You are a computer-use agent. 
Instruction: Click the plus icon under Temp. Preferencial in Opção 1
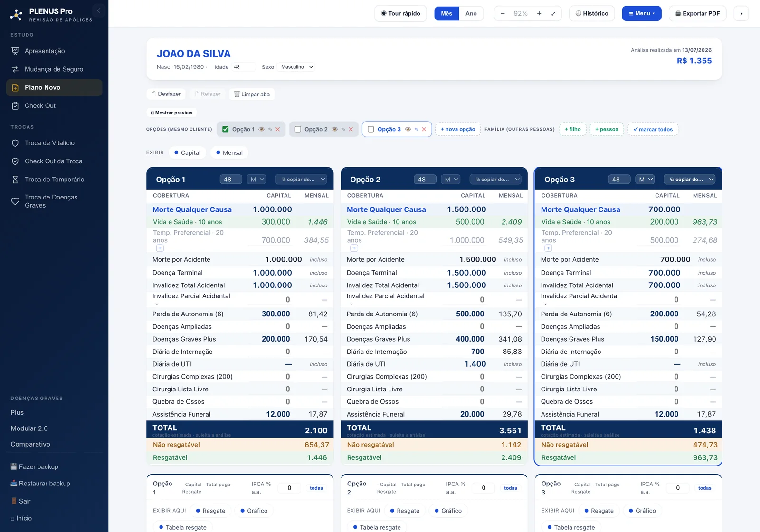pos(160,248)
